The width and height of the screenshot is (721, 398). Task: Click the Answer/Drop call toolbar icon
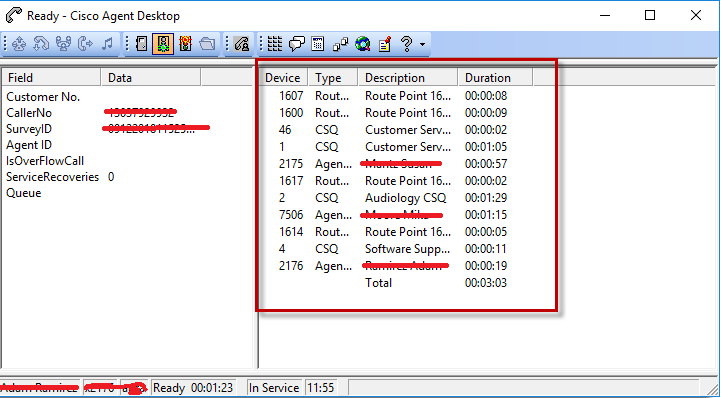coord(19,44)
